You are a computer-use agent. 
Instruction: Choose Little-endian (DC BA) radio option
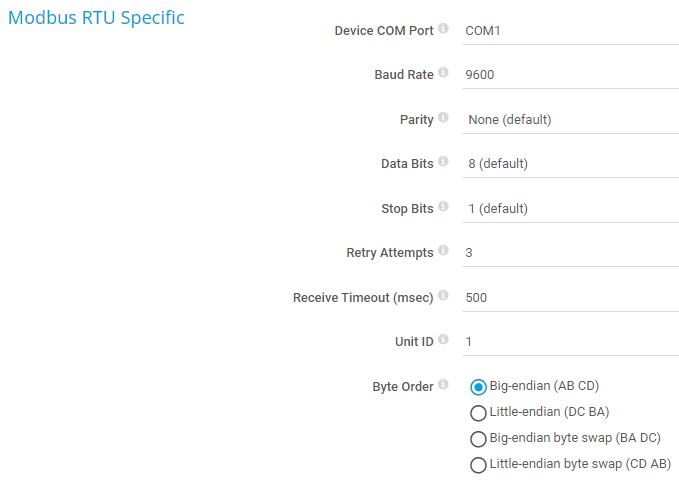(x=479, y=412)
